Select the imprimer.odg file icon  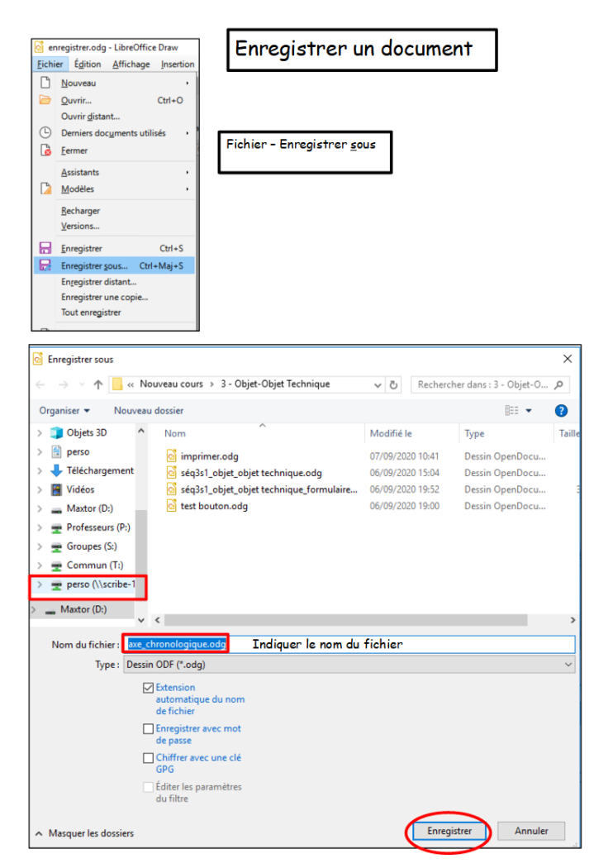click(x=172, y=456)
